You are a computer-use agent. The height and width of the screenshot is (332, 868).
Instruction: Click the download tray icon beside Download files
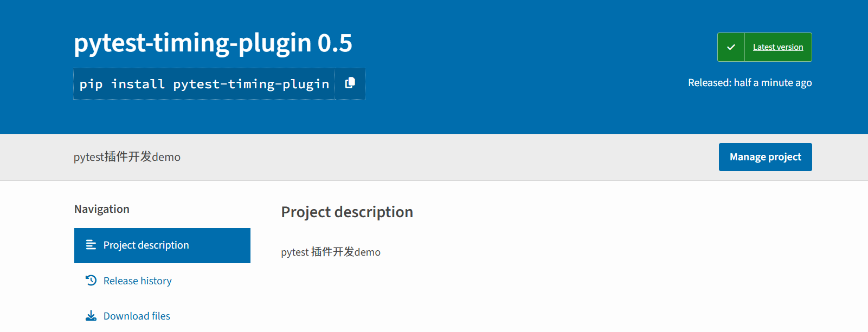tap(91, 316)
